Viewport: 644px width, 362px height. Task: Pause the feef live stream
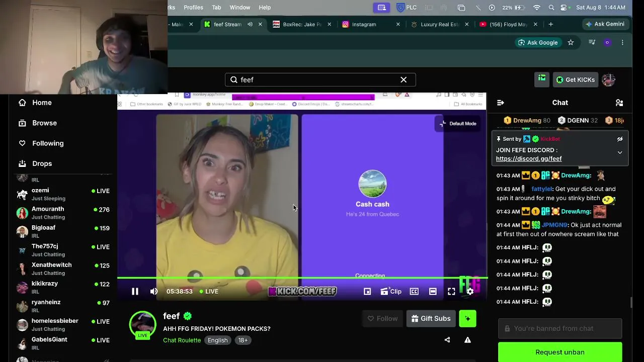pyautogui.click(x=135, y=291)
